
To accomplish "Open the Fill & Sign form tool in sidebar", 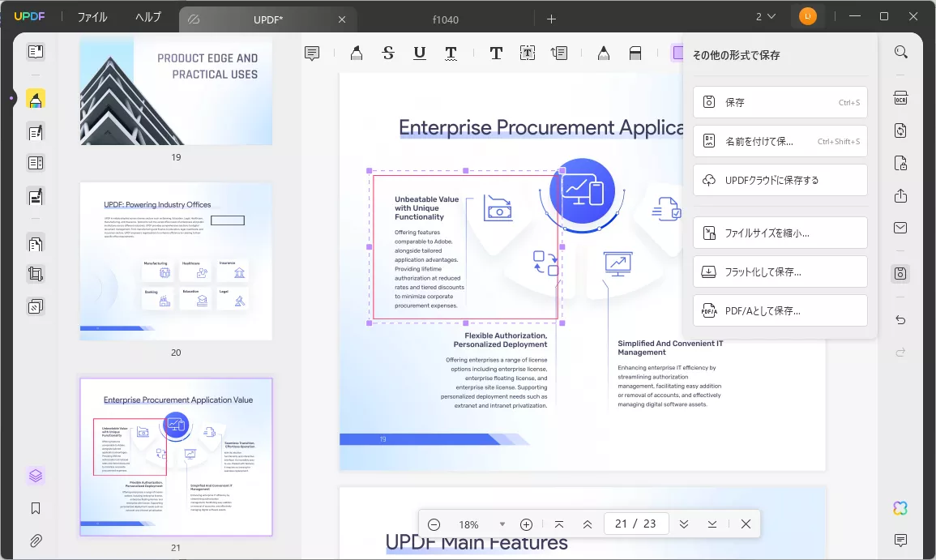I will tap(35, 196).
